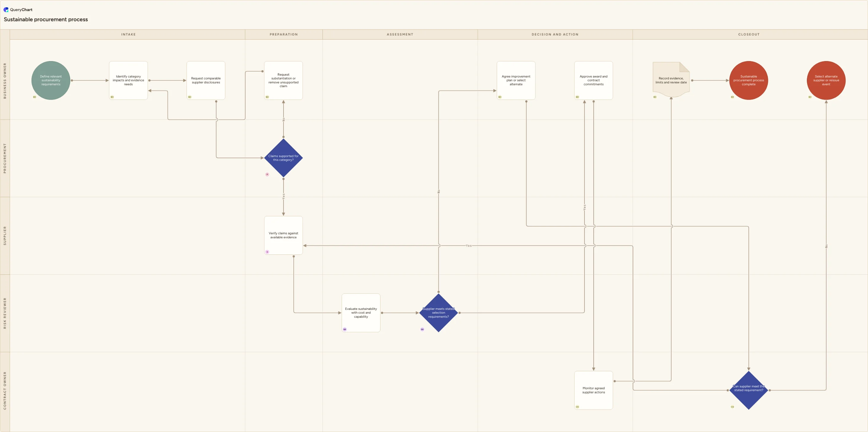Click the BO badge on Record evidence document

(655, 97)
